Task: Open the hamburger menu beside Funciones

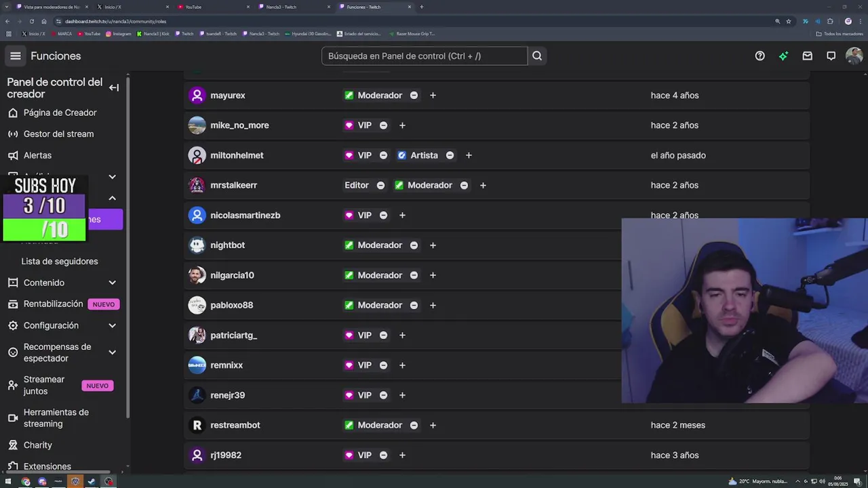Action: [16, 56]
